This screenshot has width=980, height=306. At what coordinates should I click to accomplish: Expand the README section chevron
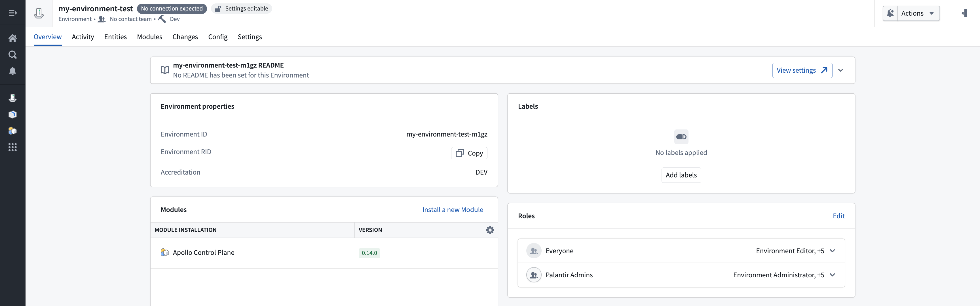tap(841, 70)
